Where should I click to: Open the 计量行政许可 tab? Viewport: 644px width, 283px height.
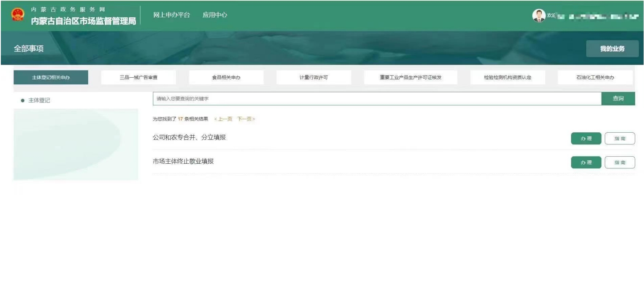click(314, 77)
